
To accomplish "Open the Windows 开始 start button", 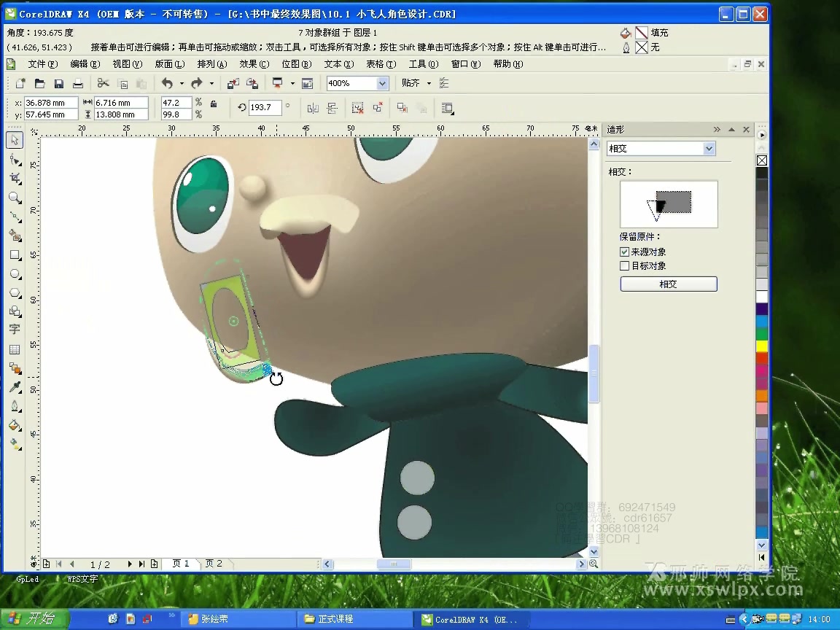I will pos(34,619).
